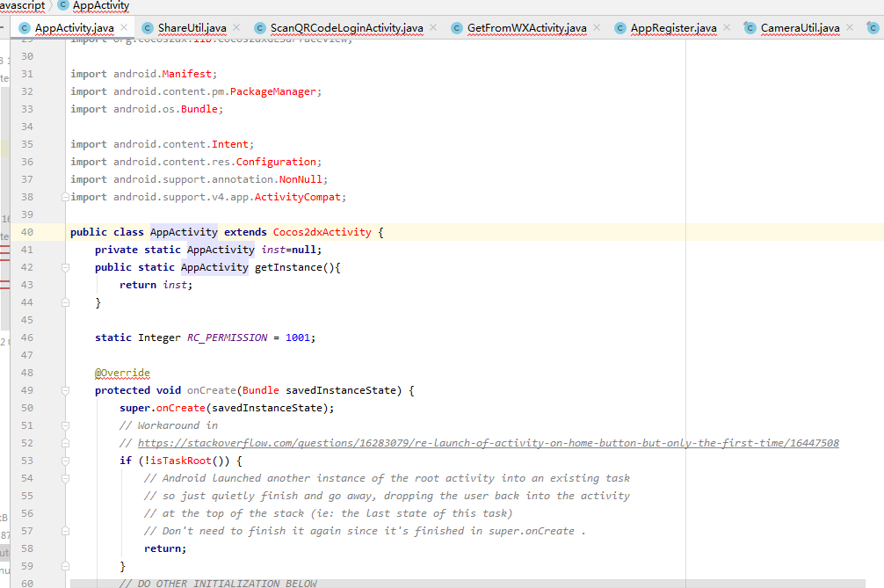The image size is (884, 588).
Task: Click the 'return inst;' statement
Action: [x=156, y=285]
